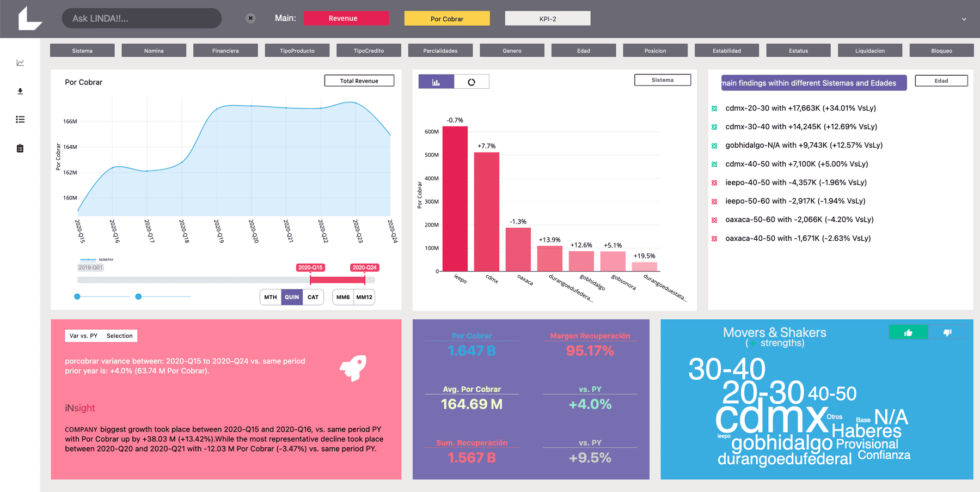Select the Selection option in variance panel
This screenshot has width=980, height=492.
119,336
